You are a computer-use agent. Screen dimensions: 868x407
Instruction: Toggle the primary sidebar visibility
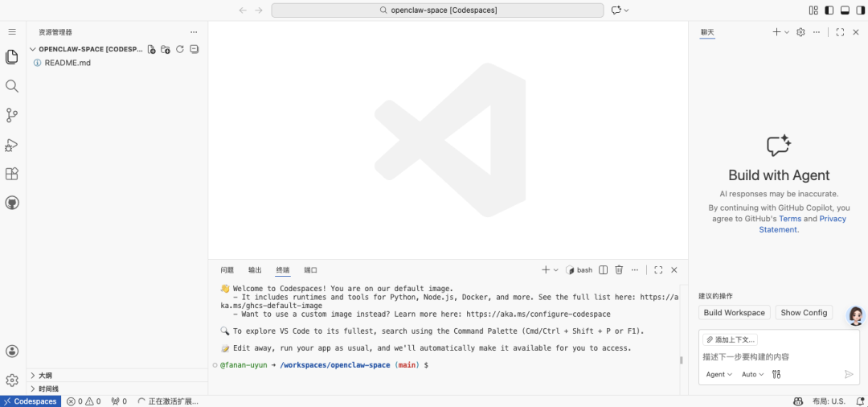(829, 10)
